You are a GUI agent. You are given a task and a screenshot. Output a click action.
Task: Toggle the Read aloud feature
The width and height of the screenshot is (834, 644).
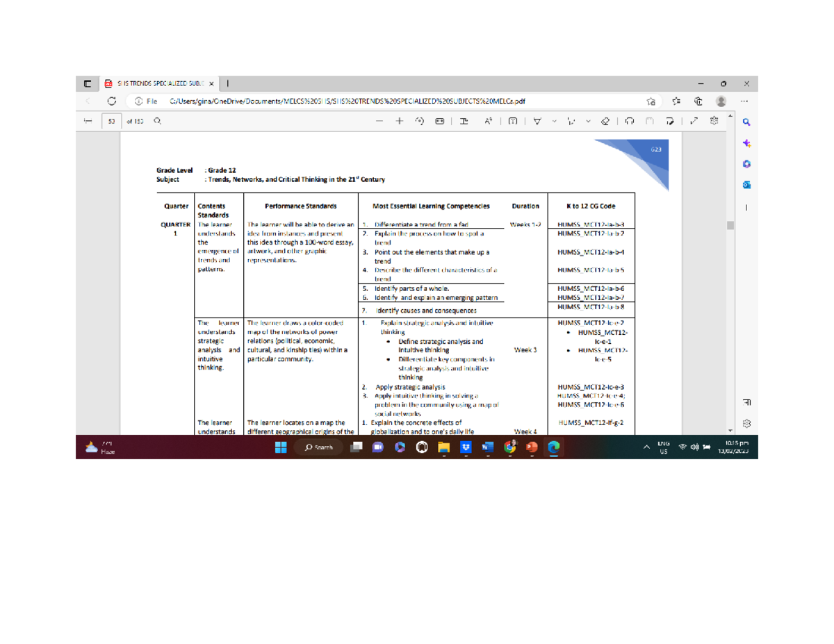[489, 121]
